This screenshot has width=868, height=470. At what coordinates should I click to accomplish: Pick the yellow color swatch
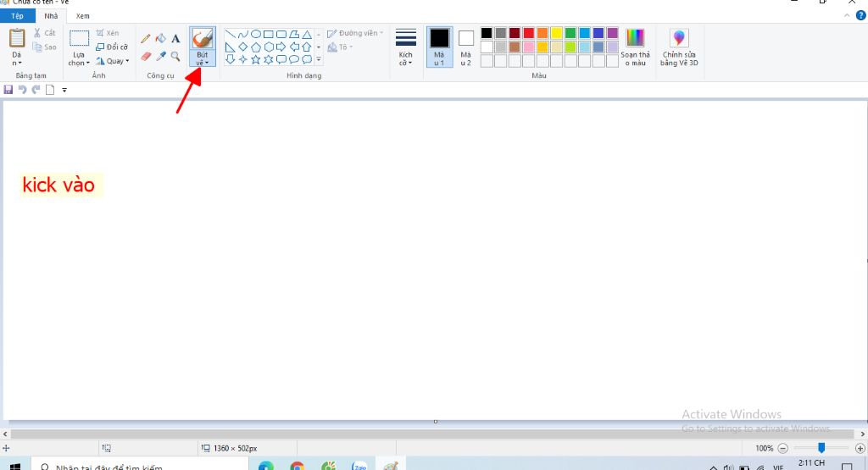556,33
